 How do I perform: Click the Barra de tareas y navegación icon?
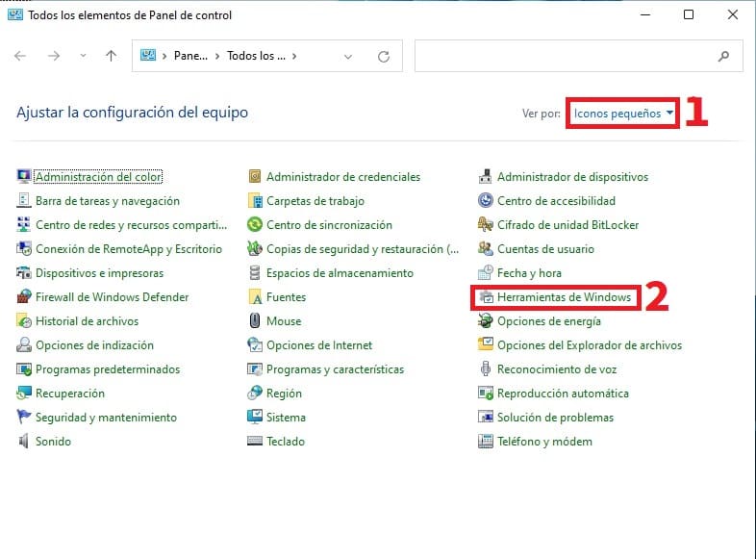point(24,201)
